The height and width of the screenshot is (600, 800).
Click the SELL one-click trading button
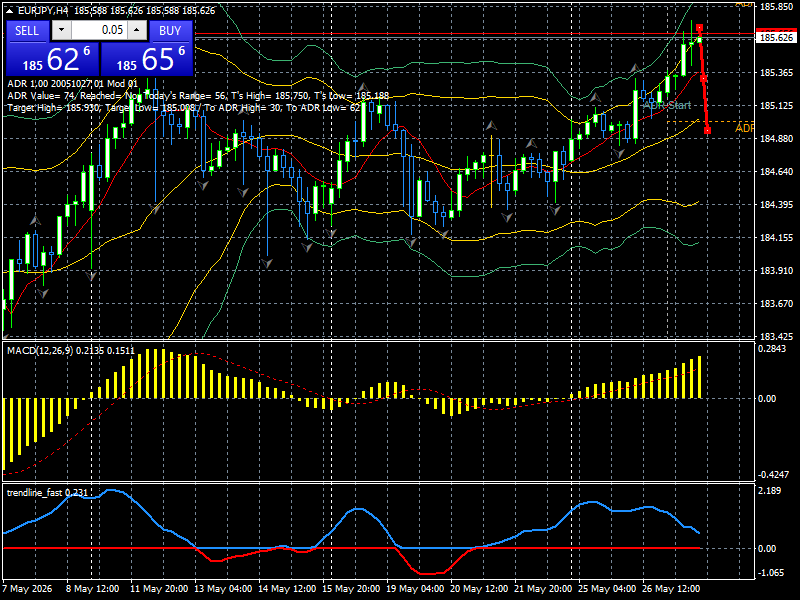pyautogui.click(x=28, y=31)
